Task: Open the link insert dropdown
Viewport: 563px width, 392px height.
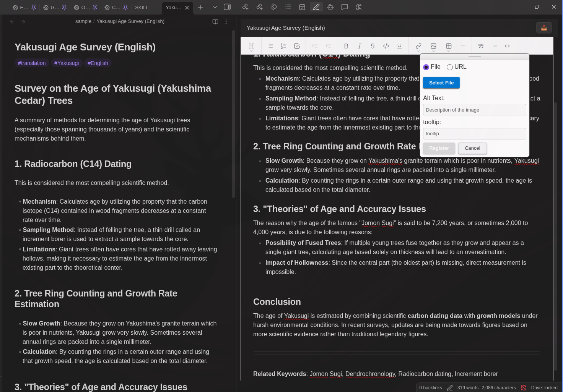Action: click(x=418, y=47)
